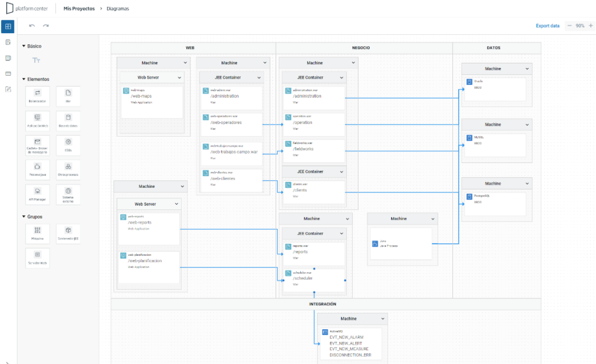Select the /web-clientes war node
596x364 pixels.
tap(232, 180)
